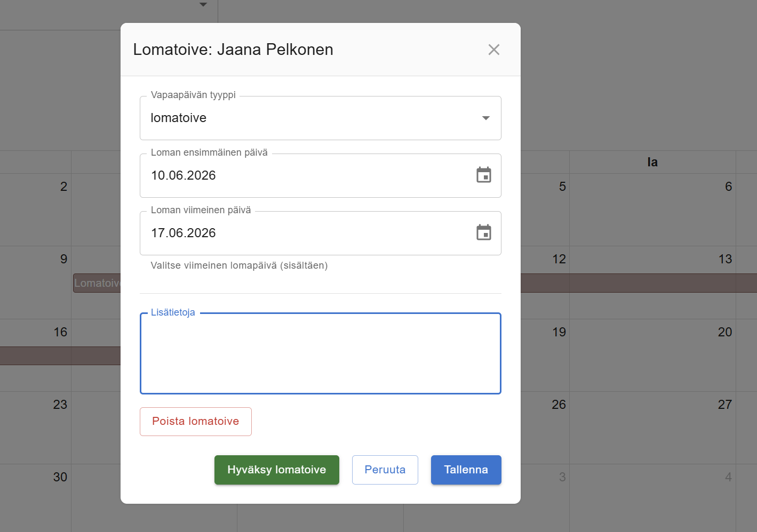The height and width of the screenshot is (532, 757).
Task: Select calendar day 5 in the background calendar
Action: (x=562, y=187)
